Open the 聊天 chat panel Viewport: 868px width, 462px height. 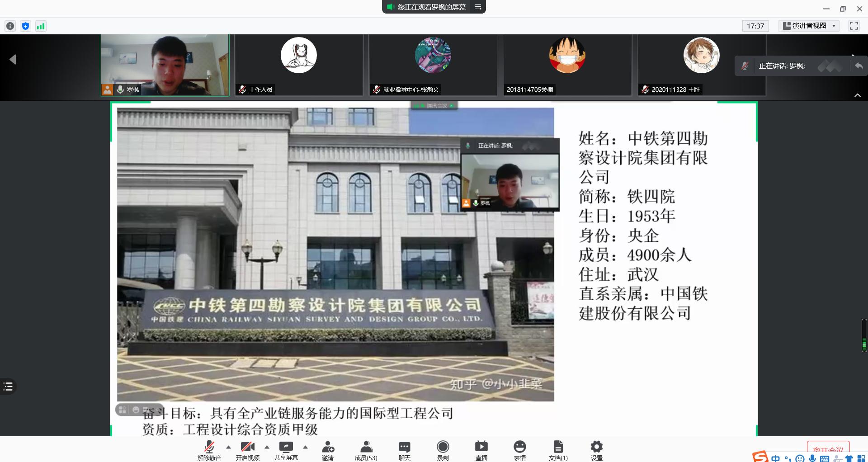pos(404,450)
